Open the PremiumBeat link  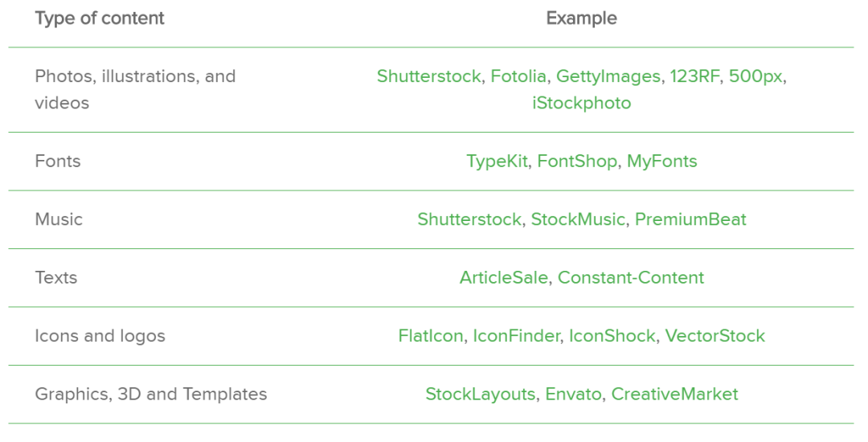[690, 219]
